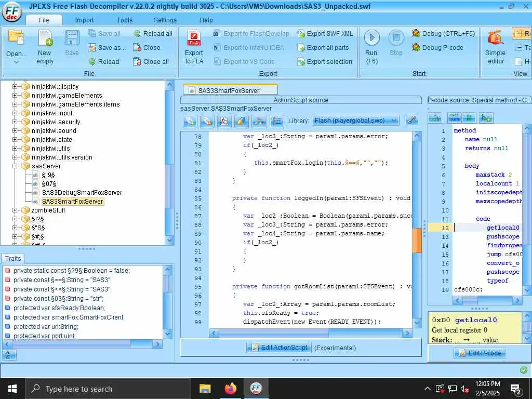Click New empty file icon

tap(45, 37)
